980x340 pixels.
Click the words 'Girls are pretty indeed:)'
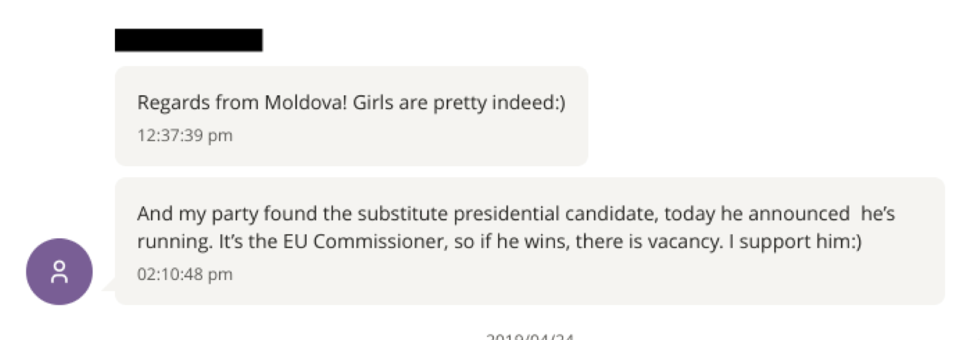point(459,102)
